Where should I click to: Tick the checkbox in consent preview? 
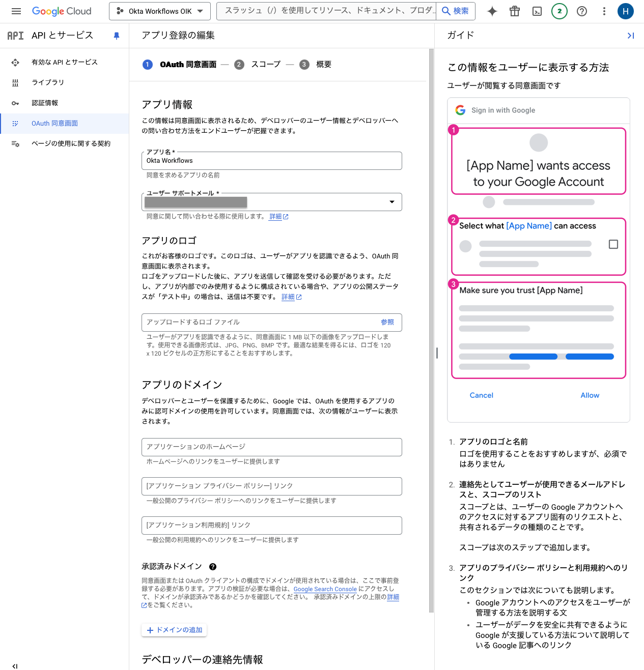613,244
